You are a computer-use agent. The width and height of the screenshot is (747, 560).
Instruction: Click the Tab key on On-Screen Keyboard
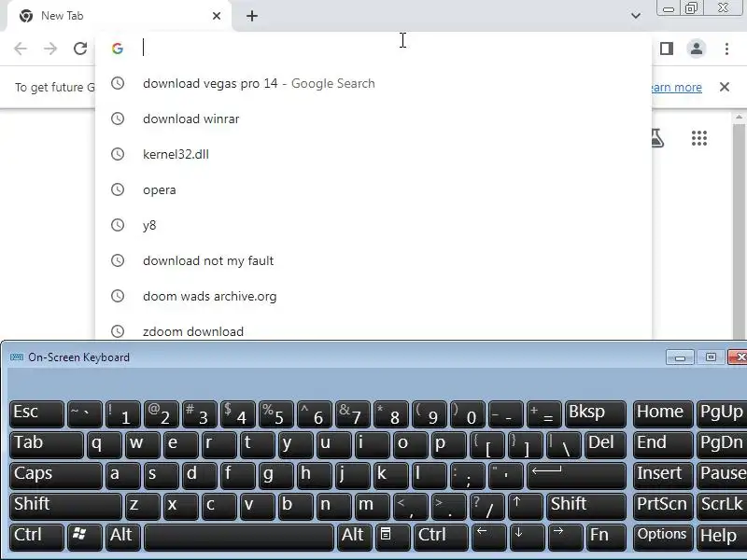[46, 445]
